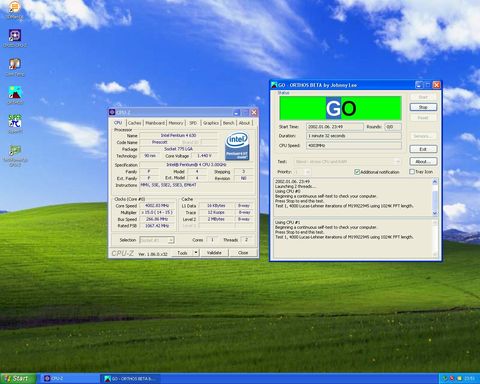Click the Close button in CPU-Z

tap(243, 253)
